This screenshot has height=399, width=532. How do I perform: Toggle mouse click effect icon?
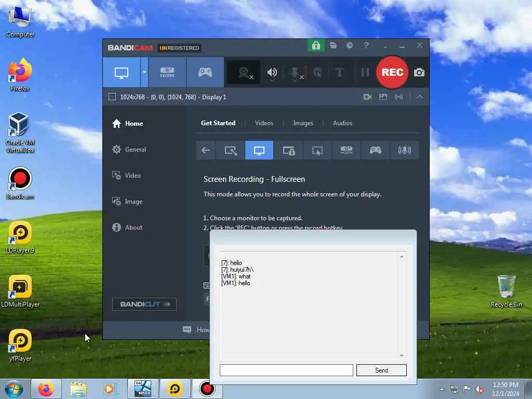tap(317, 72)
